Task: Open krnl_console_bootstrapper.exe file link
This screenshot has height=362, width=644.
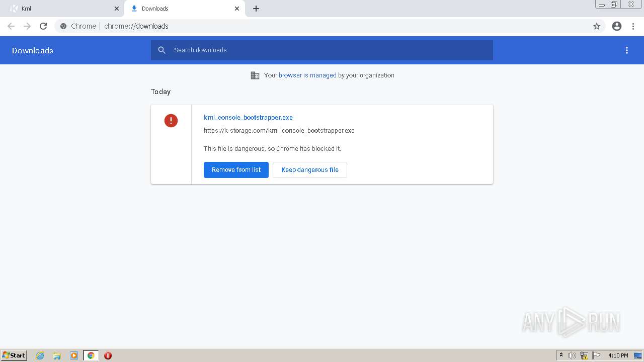Action: point(248,118)
